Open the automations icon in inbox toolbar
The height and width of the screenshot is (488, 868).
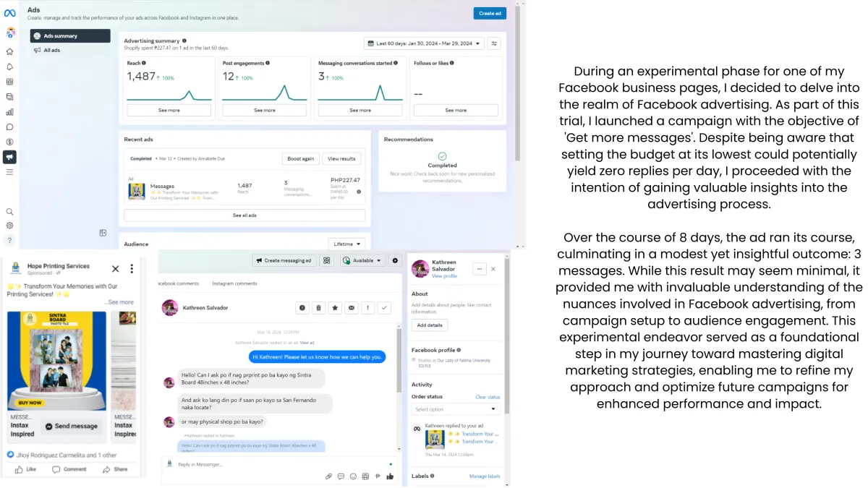pos(327,260)
